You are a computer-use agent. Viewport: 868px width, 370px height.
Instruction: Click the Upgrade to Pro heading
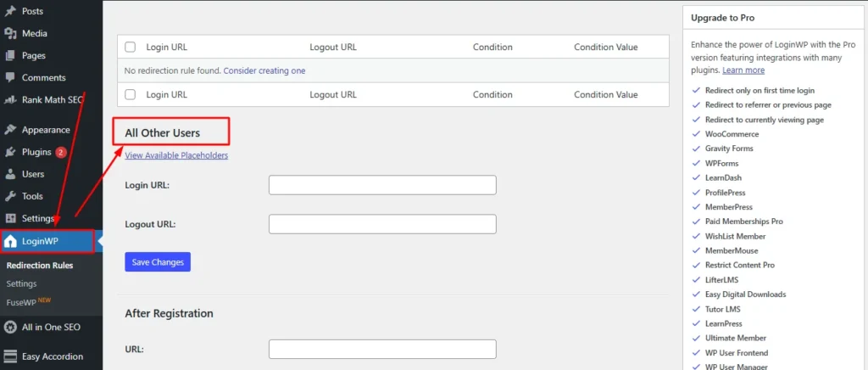tap(722, 18)
